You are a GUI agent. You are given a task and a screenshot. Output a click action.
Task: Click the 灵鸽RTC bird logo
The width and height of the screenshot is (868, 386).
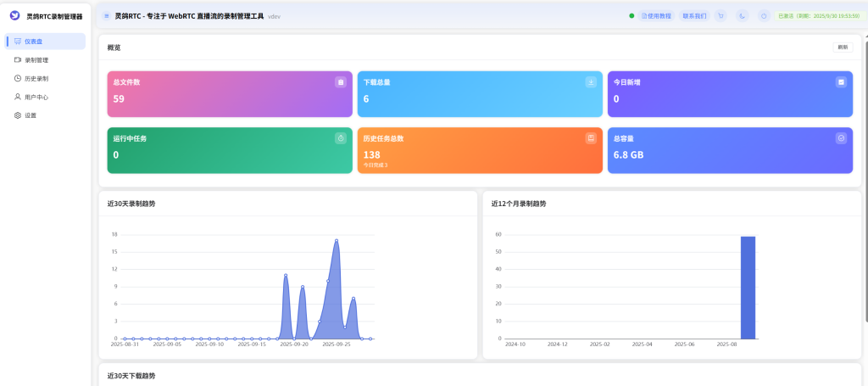tap(14, 15)
